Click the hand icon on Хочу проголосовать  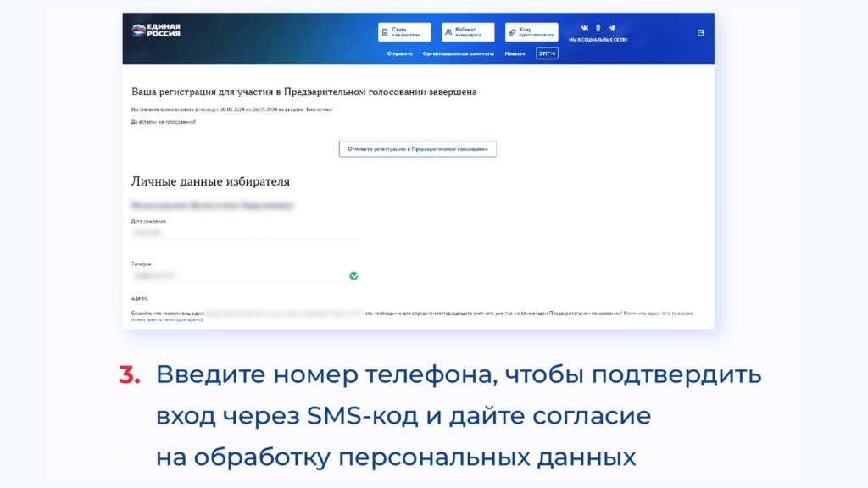511,32
